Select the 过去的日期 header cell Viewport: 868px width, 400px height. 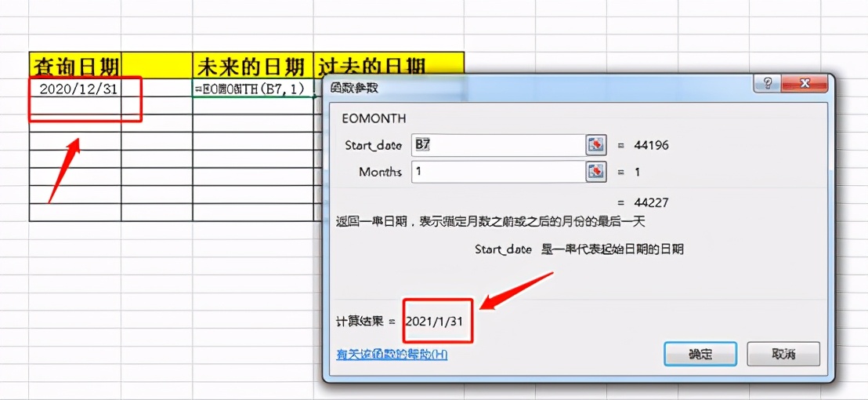[x=389, y=65]
